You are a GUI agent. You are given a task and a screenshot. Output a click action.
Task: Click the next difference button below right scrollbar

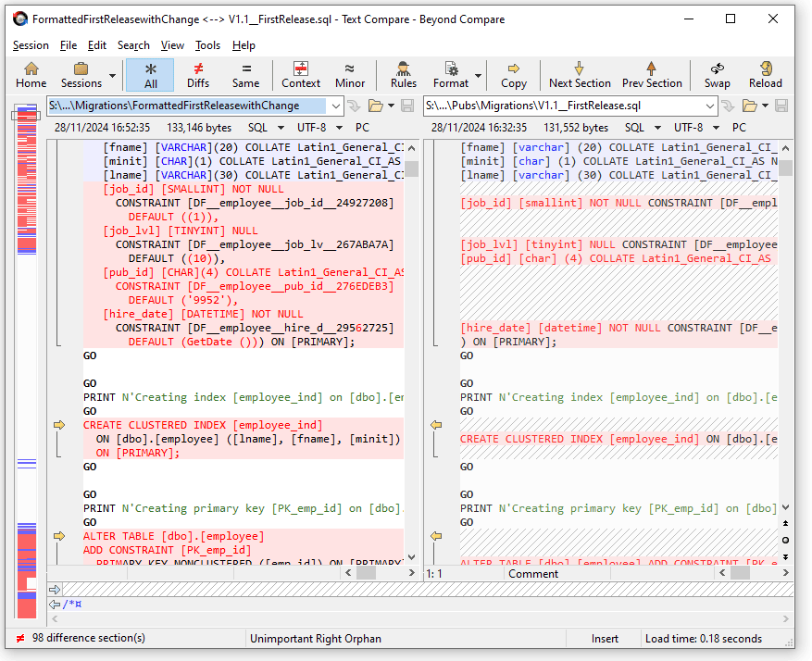coord(785,557)
